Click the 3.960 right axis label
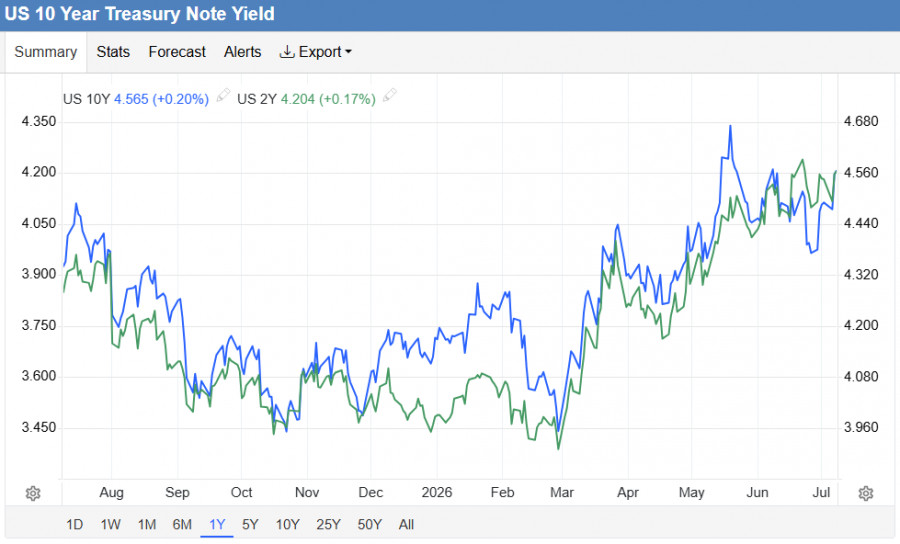 [861, 428]
